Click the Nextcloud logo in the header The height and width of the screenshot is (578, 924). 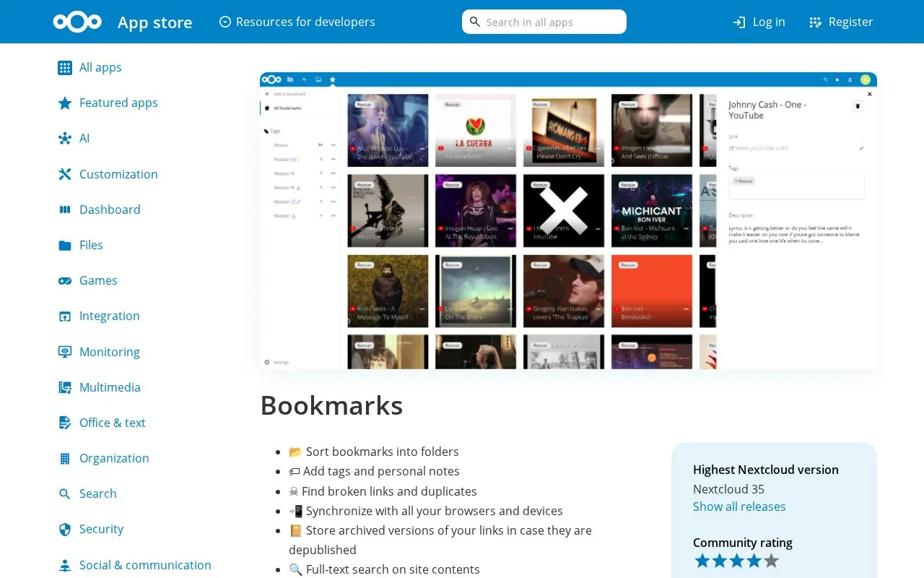pyautogui.click(x=77, y=22)
